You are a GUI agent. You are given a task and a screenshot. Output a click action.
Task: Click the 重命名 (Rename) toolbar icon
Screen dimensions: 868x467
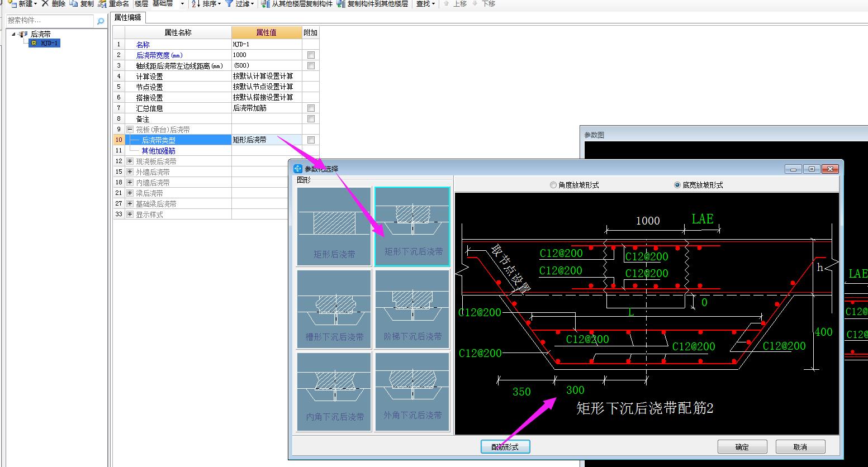point(102,4)
